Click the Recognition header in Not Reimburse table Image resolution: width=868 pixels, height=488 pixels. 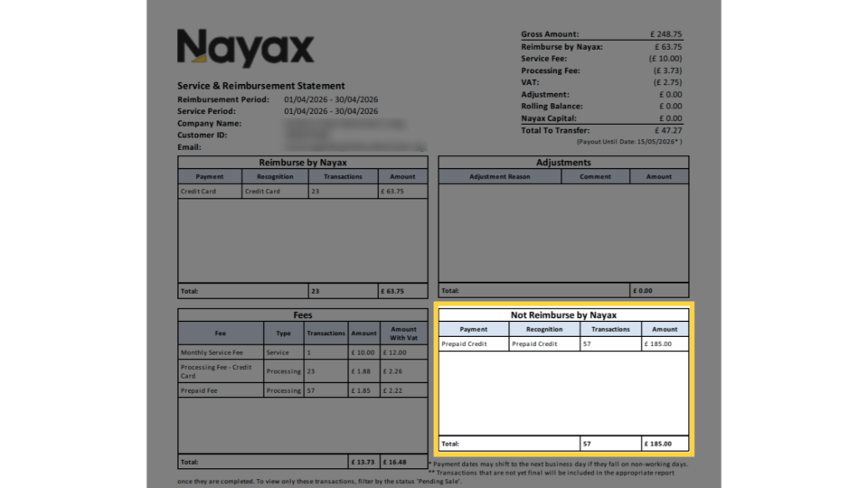coord(544,329)
